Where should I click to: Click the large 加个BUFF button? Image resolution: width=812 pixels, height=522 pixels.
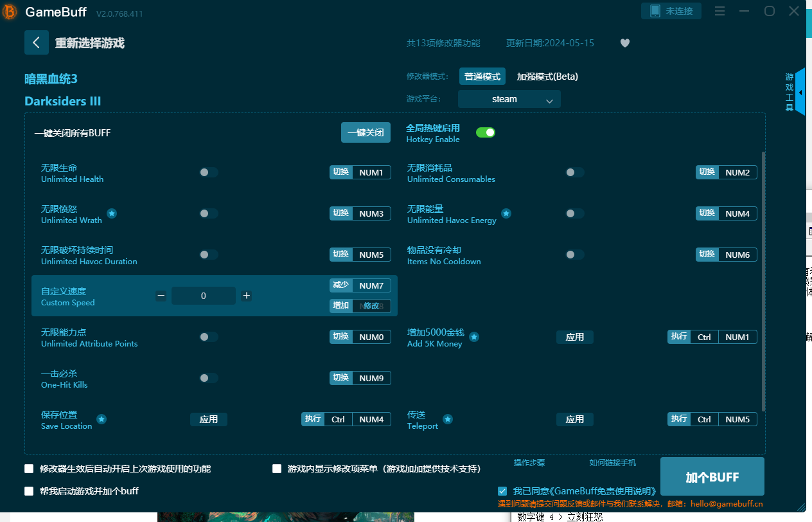tap(712, 477)
